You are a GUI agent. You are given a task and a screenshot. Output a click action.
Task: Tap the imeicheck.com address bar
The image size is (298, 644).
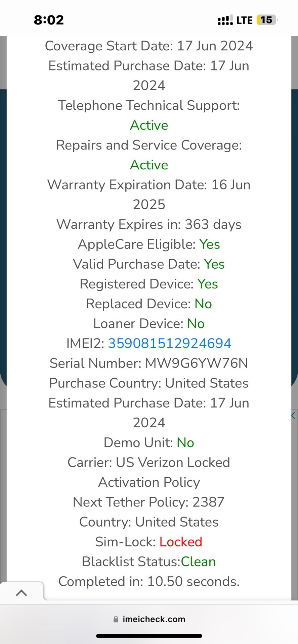pos(154,619)
